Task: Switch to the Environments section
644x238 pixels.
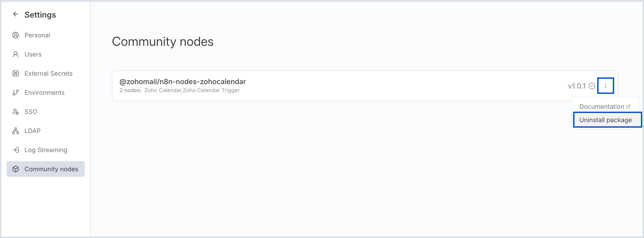Action: 45,93
